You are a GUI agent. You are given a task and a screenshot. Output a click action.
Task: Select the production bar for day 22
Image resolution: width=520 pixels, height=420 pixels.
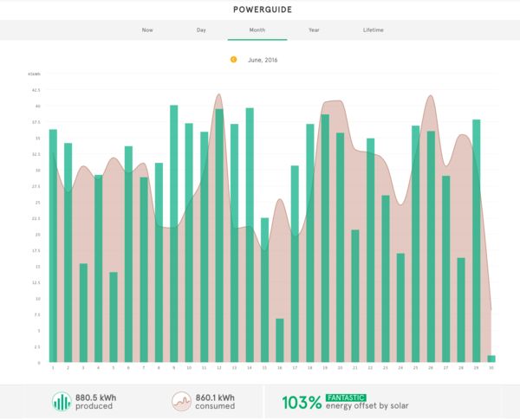[370, 250]
